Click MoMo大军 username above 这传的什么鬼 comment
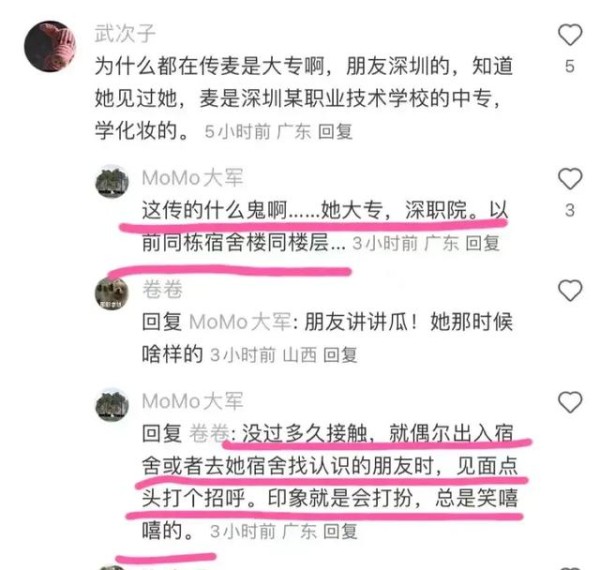This screenshot has width=600, height=570. pyautogui.click(x=192, y=178)
